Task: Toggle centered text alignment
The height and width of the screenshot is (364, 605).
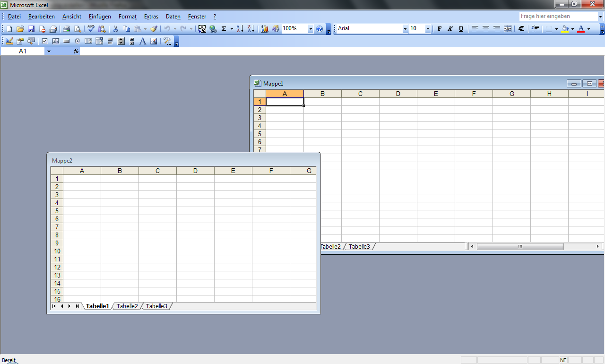Action: click(486, 29)
